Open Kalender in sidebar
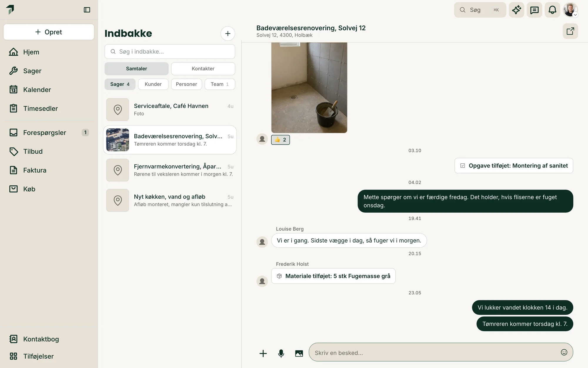Viewport: 588px width, 368px height. [49, 90]
